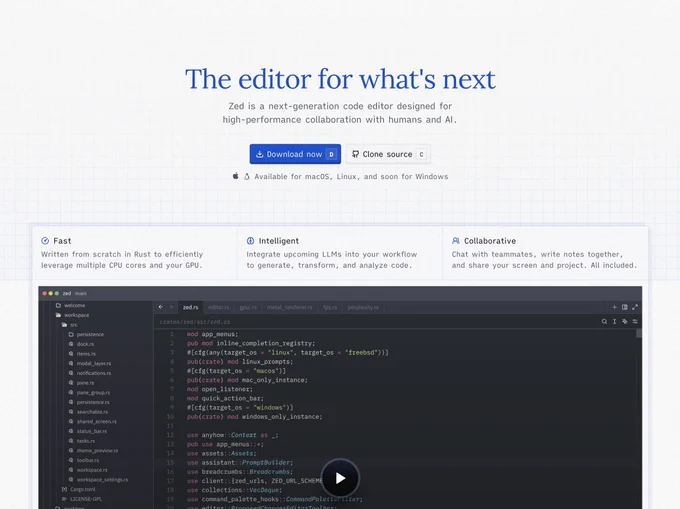Switch to the perplexity.rs tab
The height and width of the screenshot is (509, 680).
click(363, 307)
